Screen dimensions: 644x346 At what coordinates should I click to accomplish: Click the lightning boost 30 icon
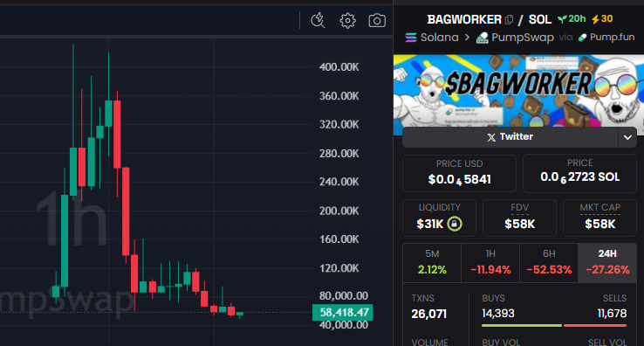point(595,19)
